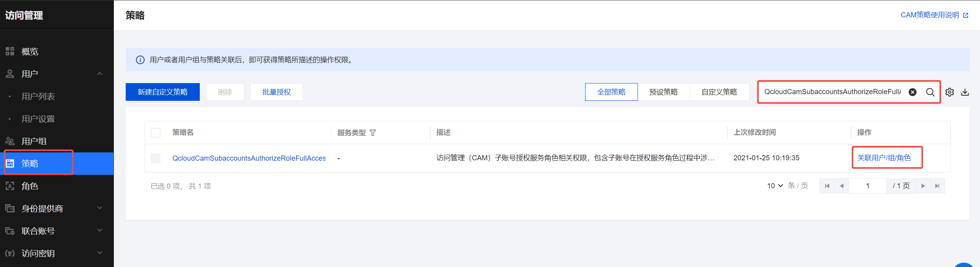Expand the 身份提供商 menu chevron
The height and width of the screenshot is (267, 980).
pos(100,208)
